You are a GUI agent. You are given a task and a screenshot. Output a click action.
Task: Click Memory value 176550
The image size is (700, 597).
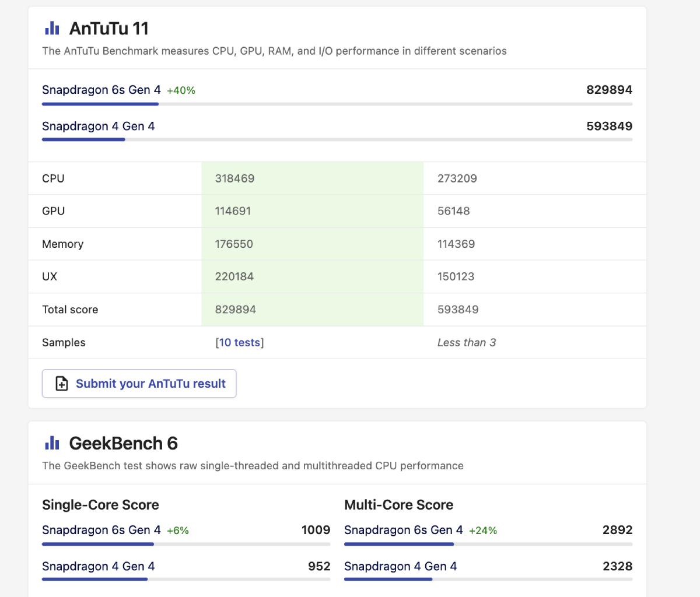click(234, 244)
